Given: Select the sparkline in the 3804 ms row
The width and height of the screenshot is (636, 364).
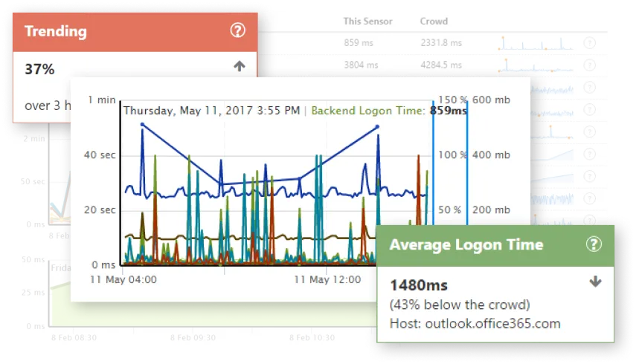Looking at the screenshot, I should pos(536,65).
